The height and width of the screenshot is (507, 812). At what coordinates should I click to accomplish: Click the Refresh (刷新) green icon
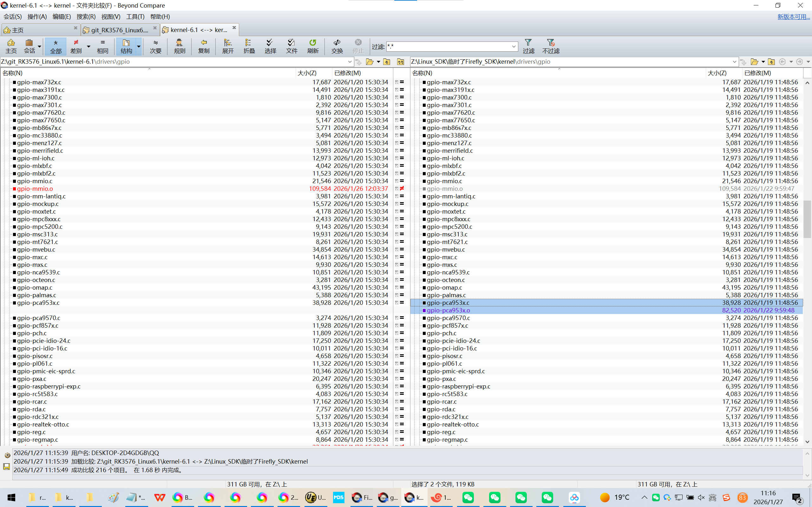click(313, 46)
